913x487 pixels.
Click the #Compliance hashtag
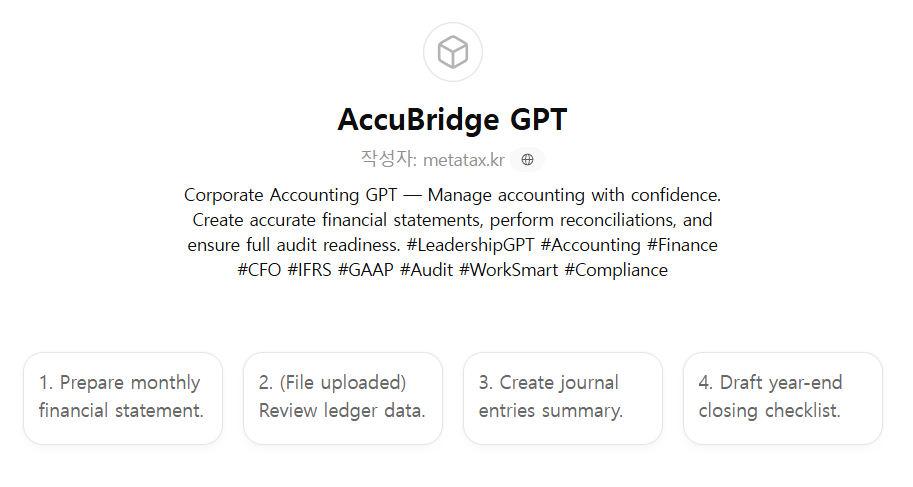click(x=616, y=270)
